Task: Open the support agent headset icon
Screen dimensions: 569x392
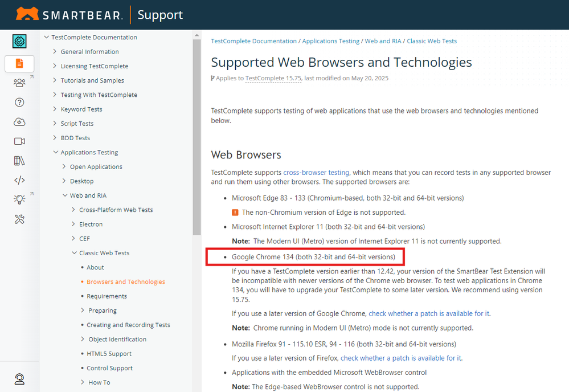Action: point(19,379)
